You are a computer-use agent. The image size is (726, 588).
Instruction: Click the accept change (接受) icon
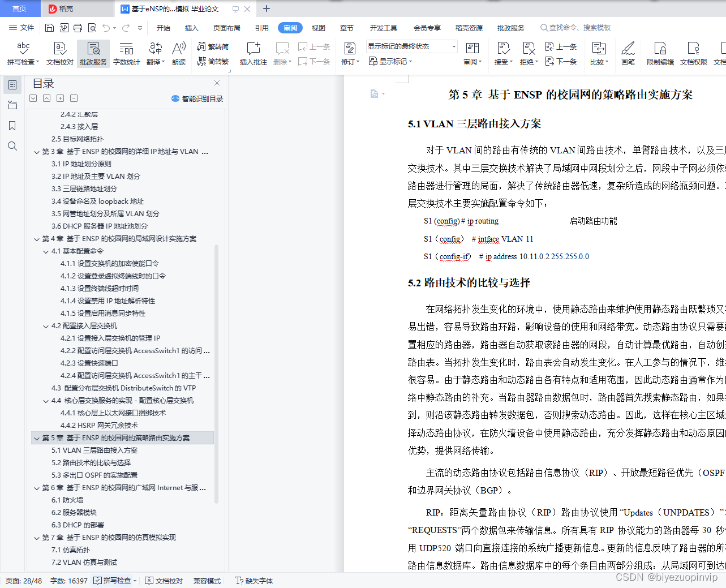pos(503,48)
